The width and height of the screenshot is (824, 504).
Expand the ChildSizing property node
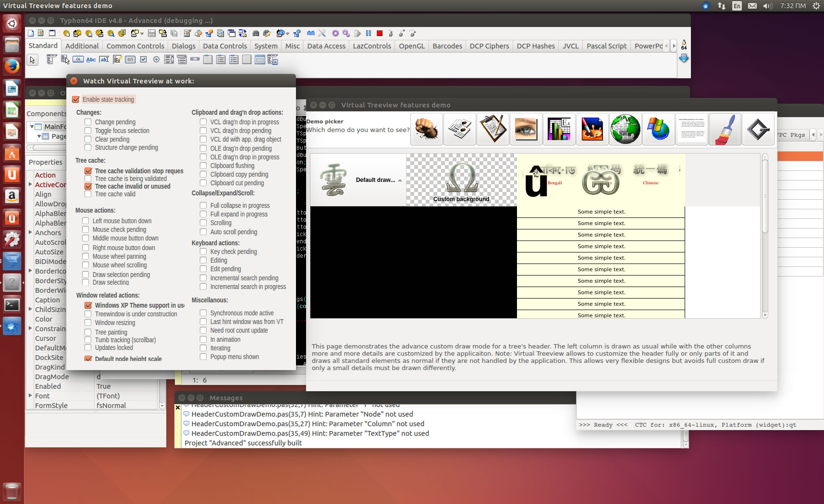coord(30,309)
